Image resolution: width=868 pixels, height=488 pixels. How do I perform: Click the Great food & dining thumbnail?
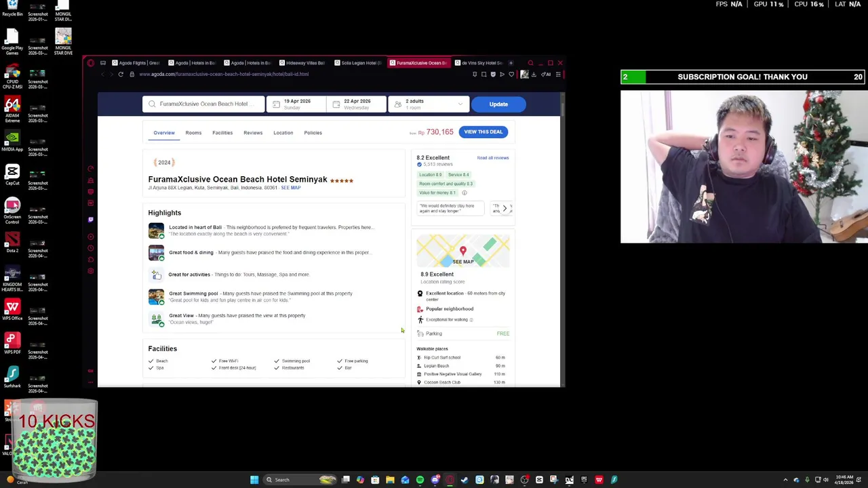pos(156,253)
